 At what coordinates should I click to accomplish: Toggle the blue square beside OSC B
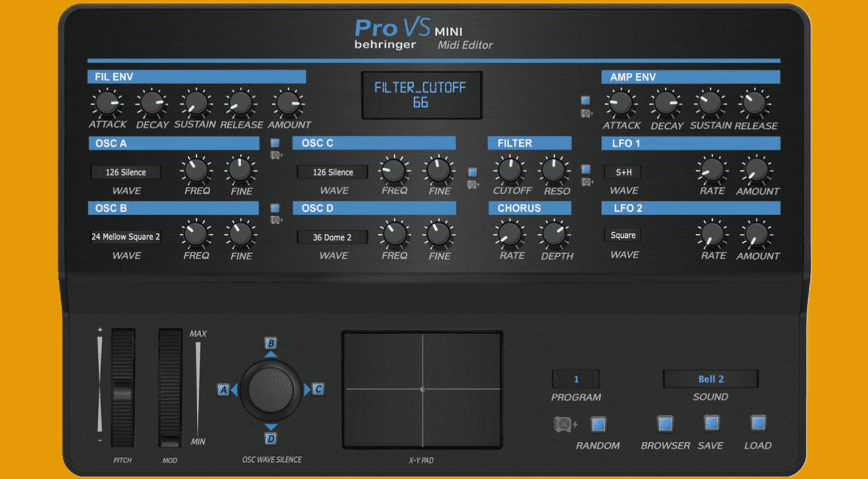pyautogui.click(x=275, y=209)
